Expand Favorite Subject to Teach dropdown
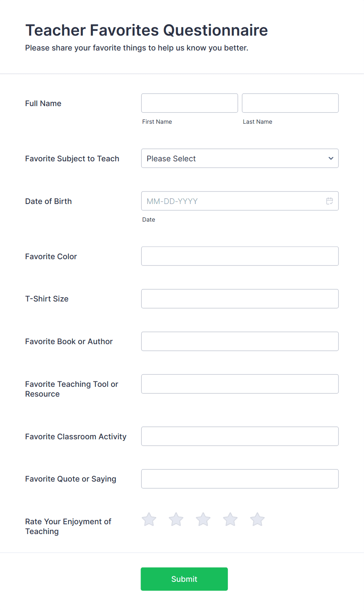The height and width of the screenshot is (610, 364). (240, 158)
